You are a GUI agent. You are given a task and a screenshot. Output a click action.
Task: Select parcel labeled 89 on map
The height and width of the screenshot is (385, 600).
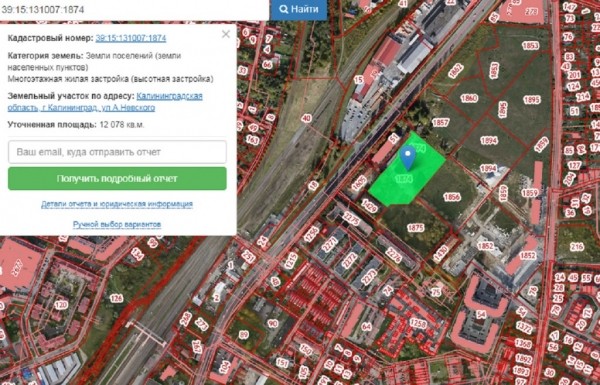[243, 335]
